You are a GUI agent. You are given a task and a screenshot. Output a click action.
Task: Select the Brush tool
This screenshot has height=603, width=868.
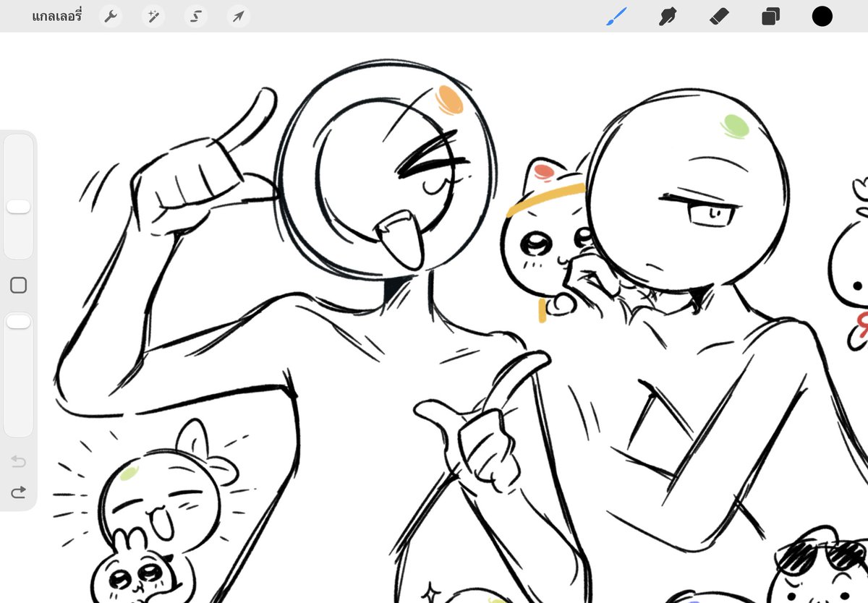616,16
